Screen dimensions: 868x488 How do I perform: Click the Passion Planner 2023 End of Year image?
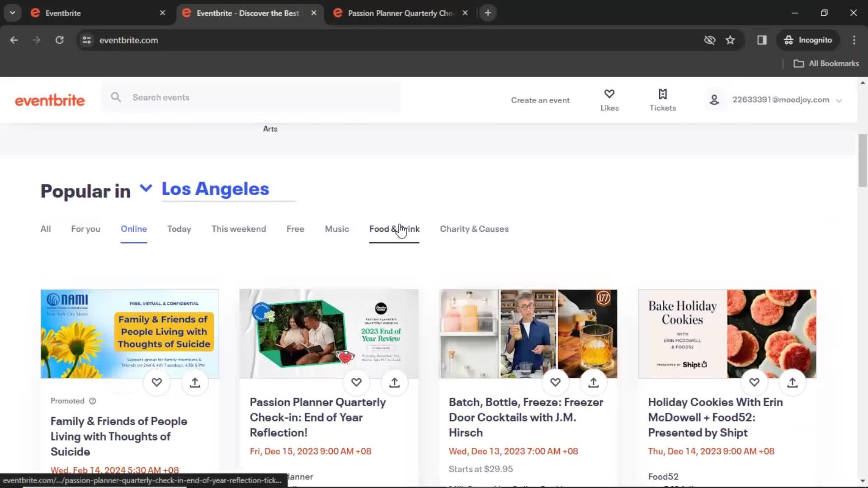[329, 334]
